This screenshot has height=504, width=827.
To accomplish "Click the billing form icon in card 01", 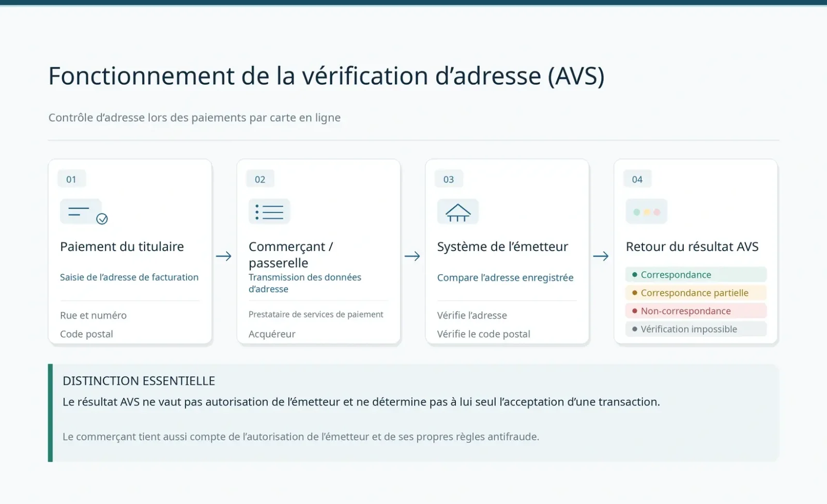I will point(84,212).
